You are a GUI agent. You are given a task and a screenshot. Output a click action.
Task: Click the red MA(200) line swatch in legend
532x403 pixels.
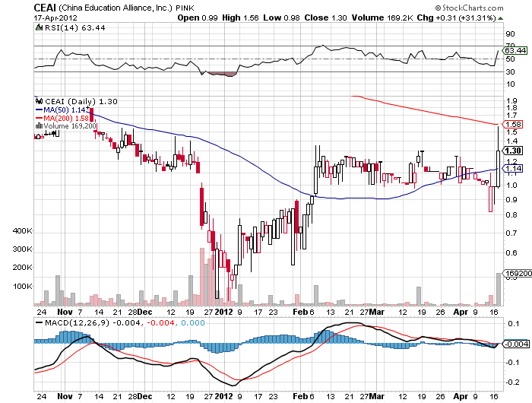pyautogui.click(x=39, y=118)
